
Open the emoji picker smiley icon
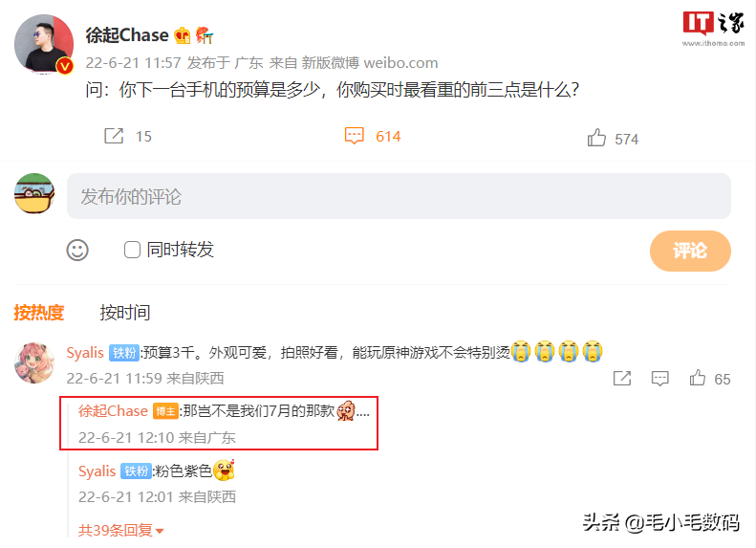coord(77,250)
